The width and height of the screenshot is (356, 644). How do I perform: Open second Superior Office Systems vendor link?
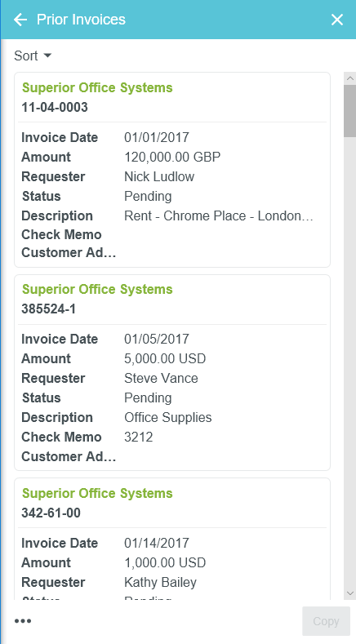point(97,289)
